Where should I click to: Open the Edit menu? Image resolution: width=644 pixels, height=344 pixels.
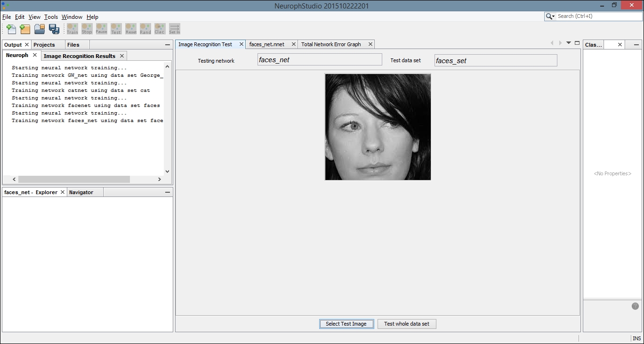coord(20,17)
